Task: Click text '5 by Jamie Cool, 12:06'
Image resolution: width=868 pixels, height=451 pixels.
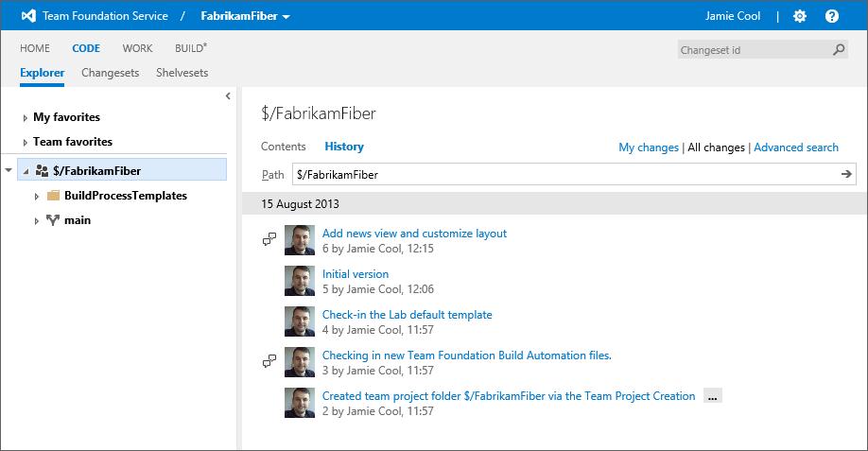Action: (x=378, y=289)
